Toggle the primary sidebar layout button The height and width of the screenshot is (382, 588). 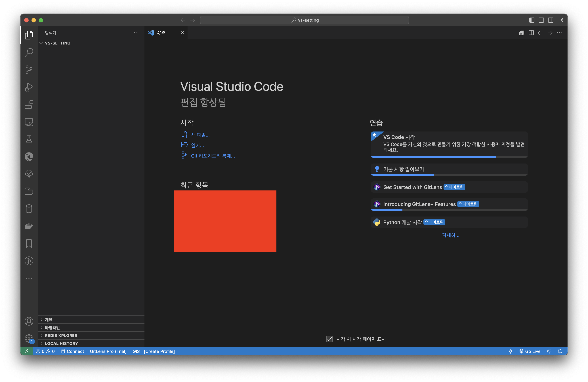pyautogui.click(x=532, y=20)
